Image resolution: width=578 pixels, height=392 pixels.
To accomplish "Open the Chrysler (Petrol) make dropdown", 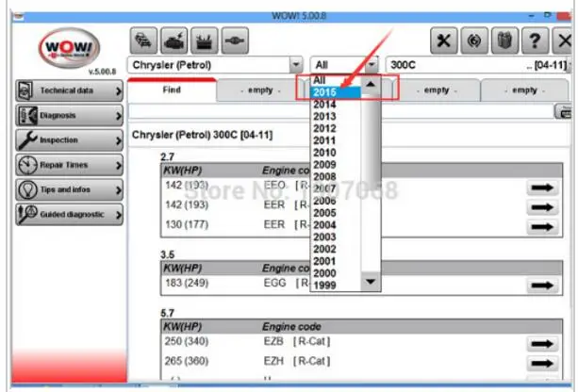I will pos(296,65).
